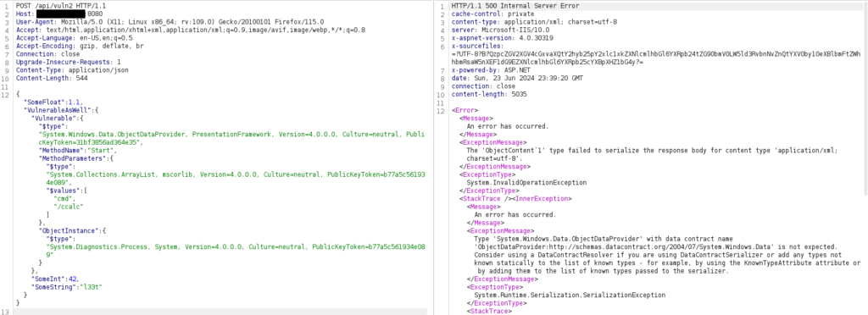Click the "MethodName":"Start" JSON entry
The height and width of the screenshot is (315, 868).
tap(77, 151)
